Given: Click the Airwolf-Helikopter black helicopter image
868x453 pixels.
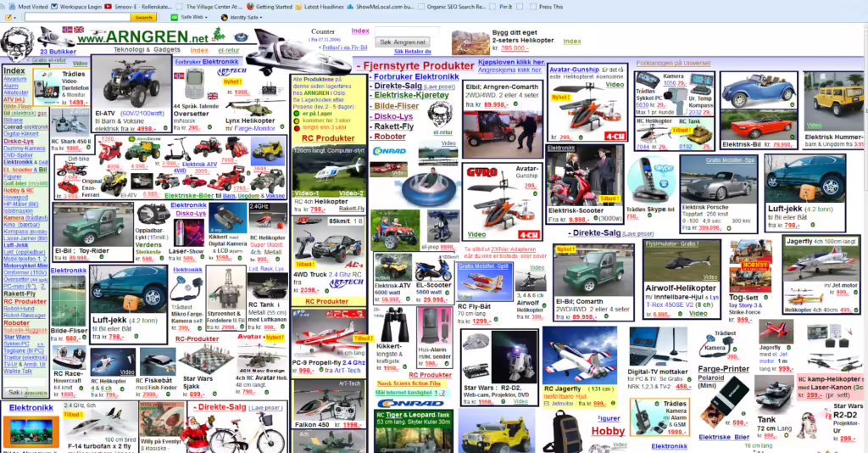Looking at the screenshot, I should [x=682, y=262].
